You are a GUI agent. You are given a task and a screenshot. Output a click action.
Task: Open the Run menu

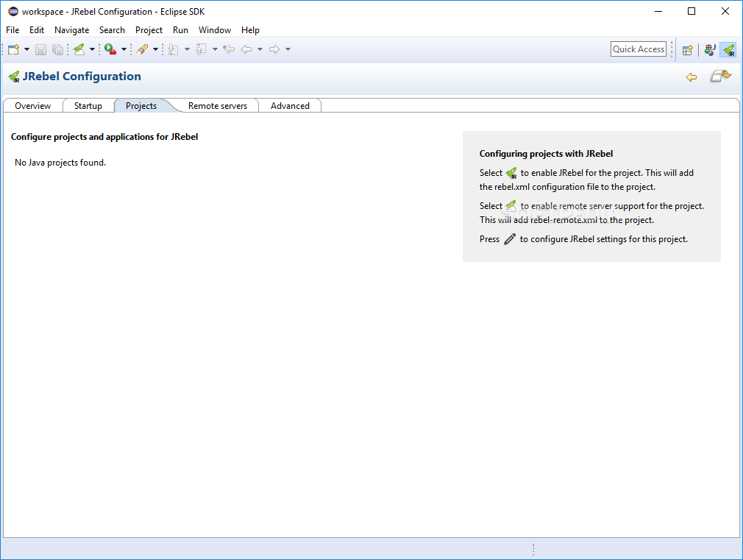coord(180,30)
